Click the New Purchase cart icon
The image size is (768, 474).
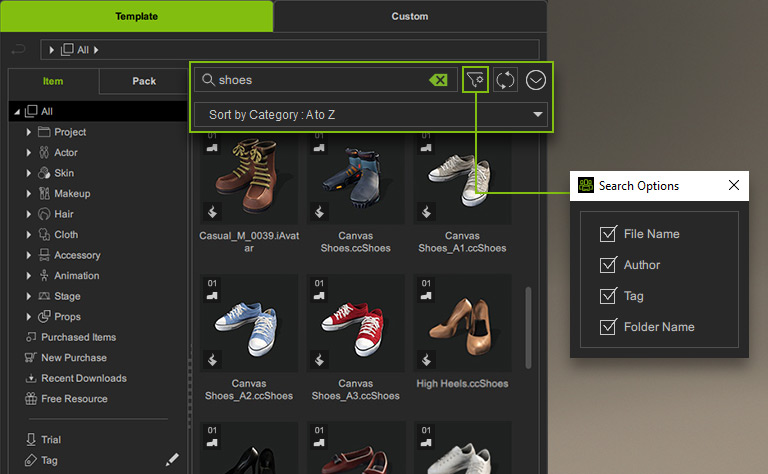[x=30, y=357]
